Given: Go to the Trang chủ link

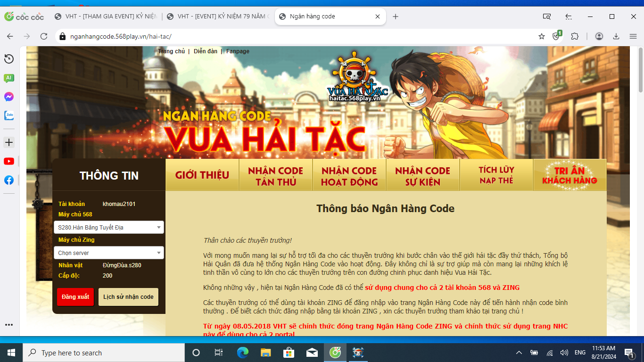Looking at the screenshot, I should 171,51.
